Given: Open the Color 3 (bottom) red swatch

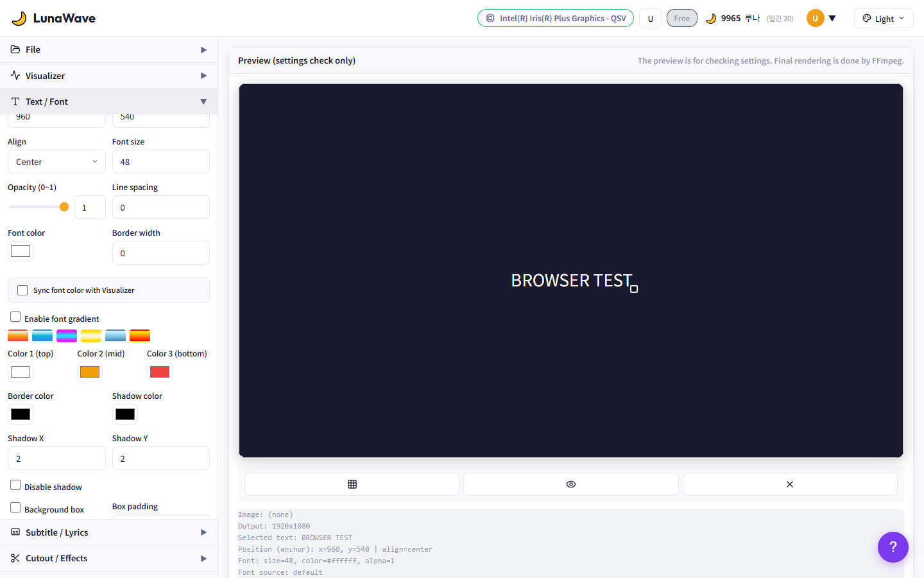Looking at the screenshot, I should [x=159, y=372].
